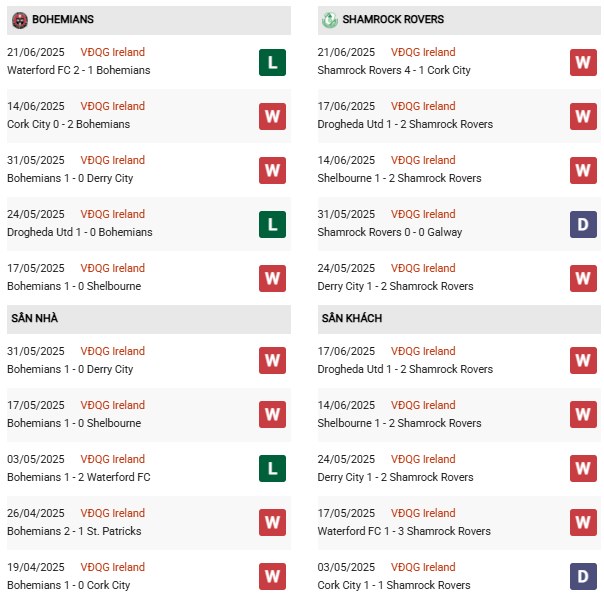Open VĐQG Ireland link for 19/04/2025 match
The width and height of the screenshot is (604, 599).
(x=113, y=567)
